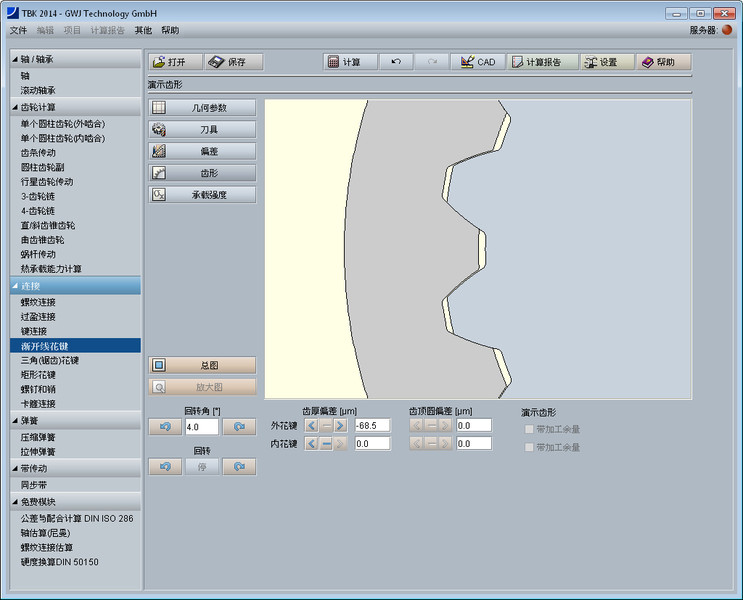Click the 帮助 help book button
Image resolution: width=743 pixels, height=600 pixels.
click(663, 62)
